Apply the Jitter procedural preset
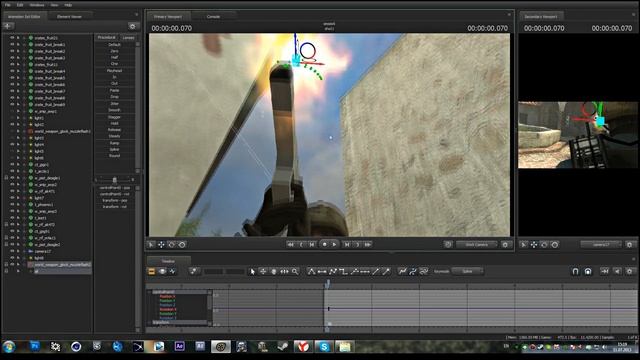 (115, 104)
